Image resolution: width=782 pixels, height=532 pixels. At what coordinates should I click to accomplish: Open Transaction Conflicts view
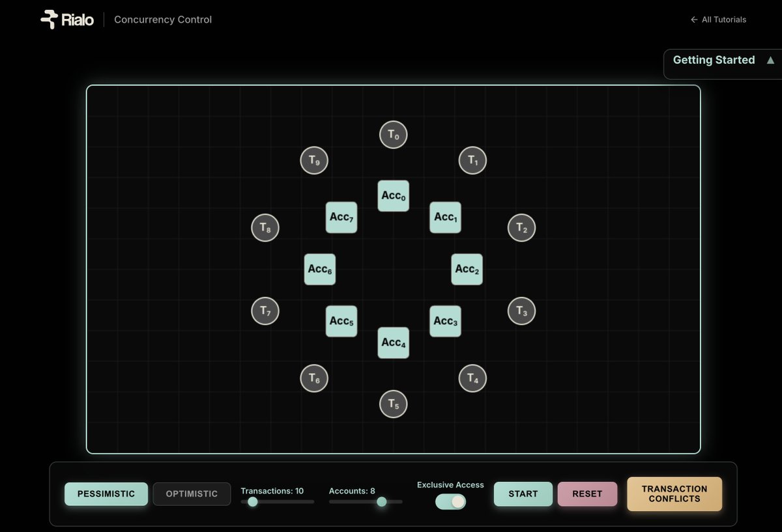(x=674, y=494)
